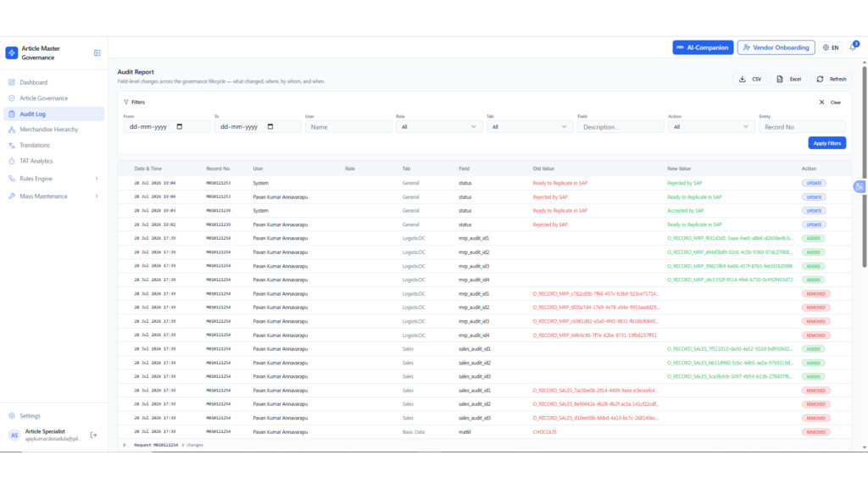Export the audit report as CSV
The width and height of the screenshot is (868, 488).
[x=750, y=79]
